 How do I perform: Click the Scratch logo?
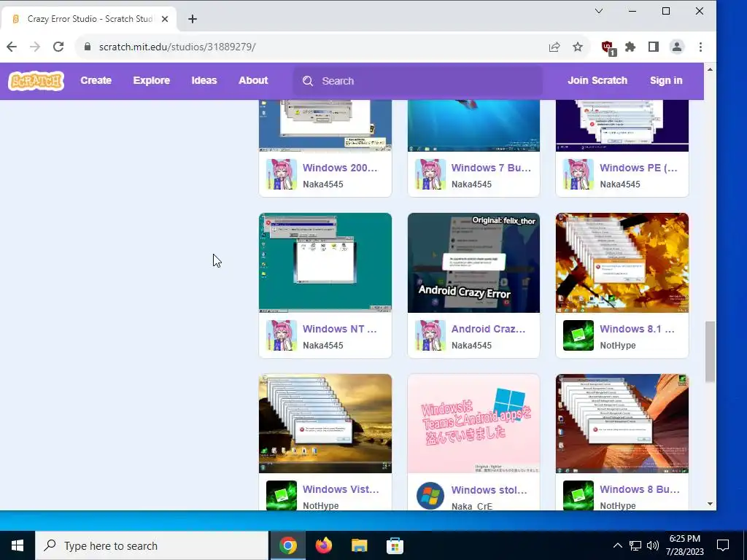click(x=36, y=80)
